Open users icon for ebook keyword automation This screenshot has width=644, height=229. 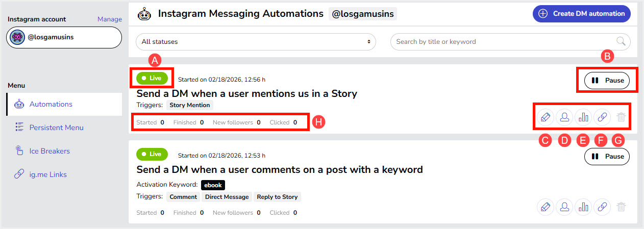tap(564, 207)
